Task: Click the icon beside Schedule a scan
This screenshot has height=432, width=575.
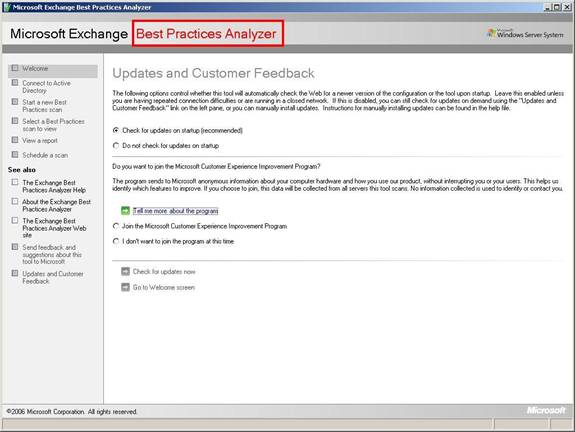Action: 15,155
